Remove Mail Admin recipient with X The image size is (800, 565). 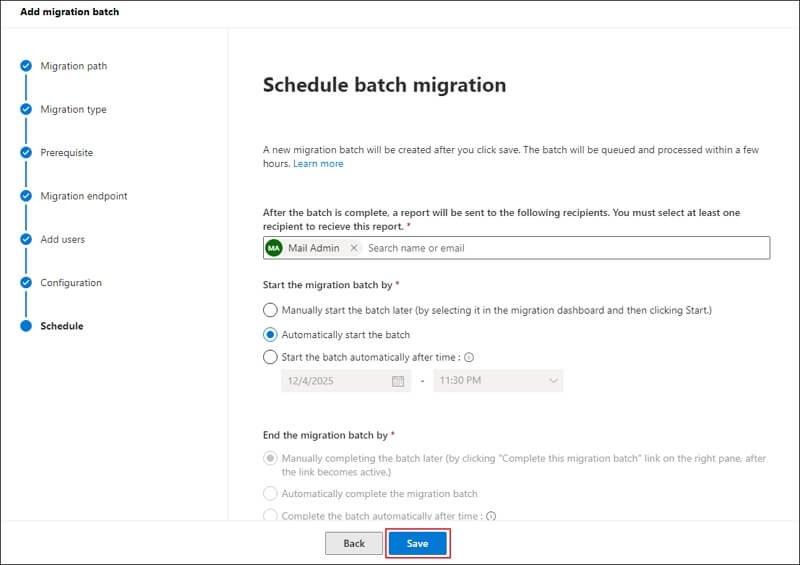[x=354, y=248]
